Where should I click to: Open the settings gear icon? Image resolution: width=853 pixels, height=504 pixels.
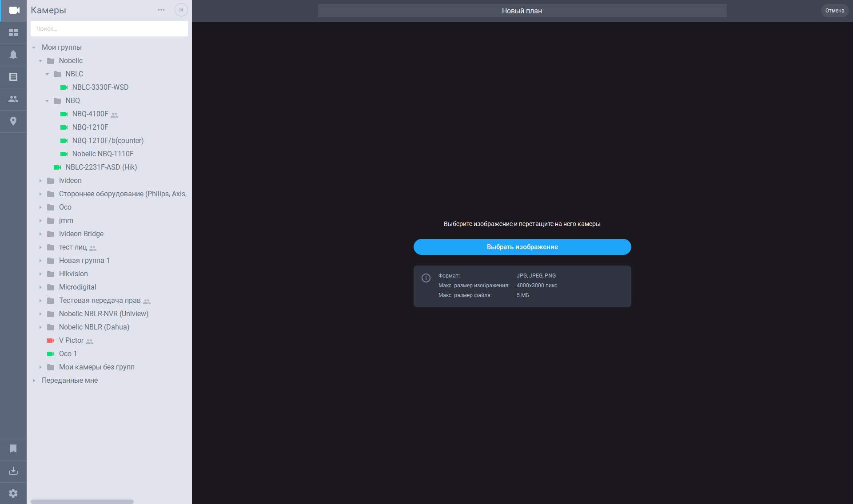click(x=13, y=493)
